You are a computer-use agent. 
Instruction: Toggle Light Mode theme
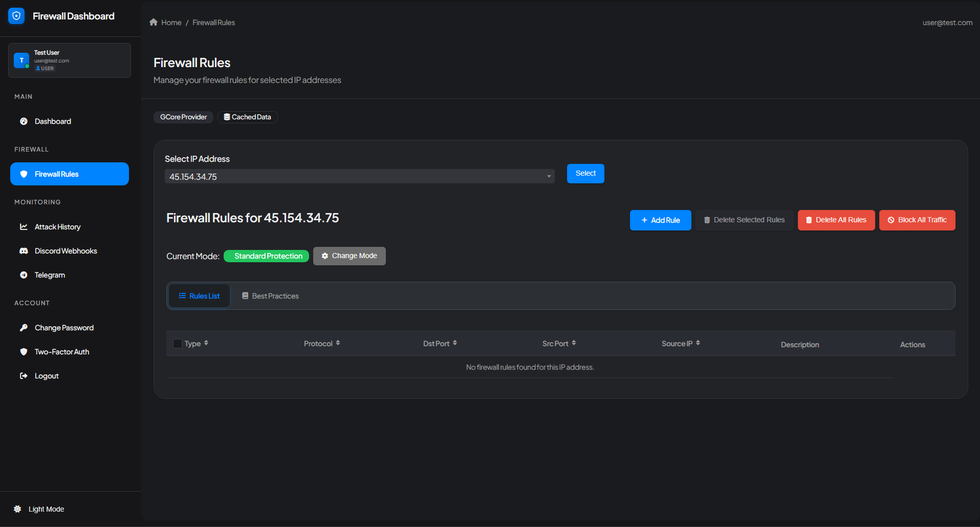tap(39, 509)
